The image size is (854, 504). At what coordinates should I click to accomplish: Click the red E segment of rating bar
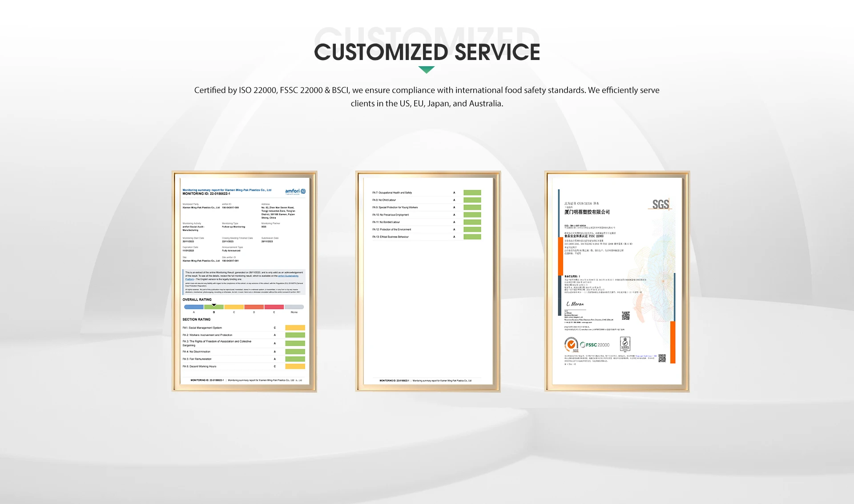274,307
